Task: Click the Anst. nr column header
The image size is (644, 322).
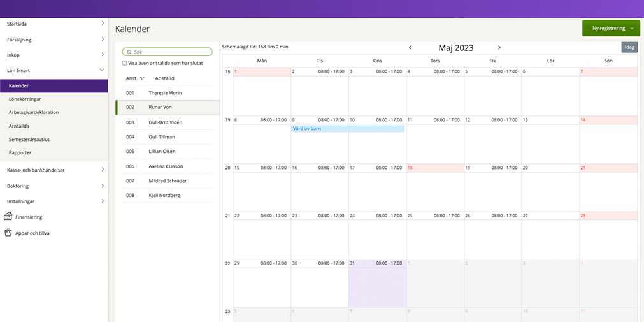Action: click(x=135, y=78)
